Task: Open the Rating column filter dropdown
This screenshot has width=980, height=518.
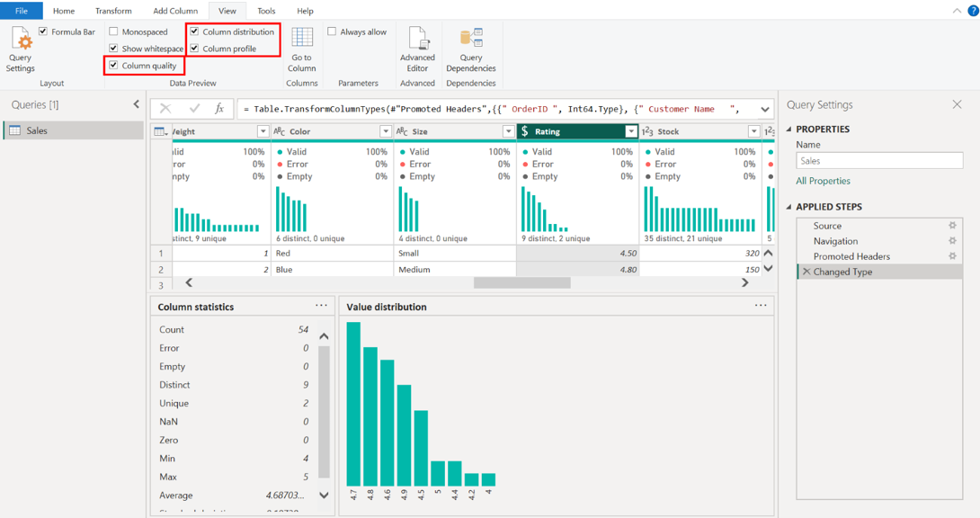Action: [630, 131]
